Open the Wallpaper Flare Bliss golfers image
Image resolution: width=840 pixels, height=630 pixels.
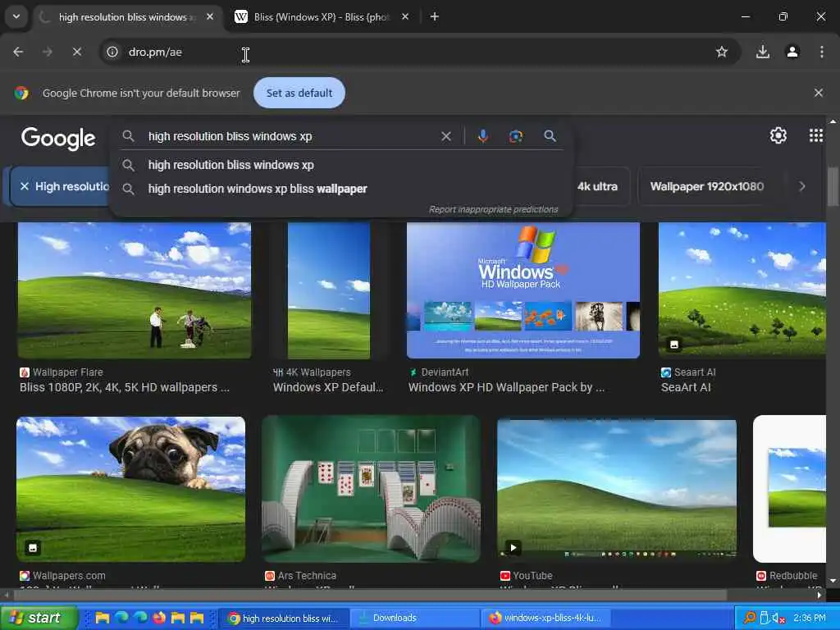coord(135,290)
